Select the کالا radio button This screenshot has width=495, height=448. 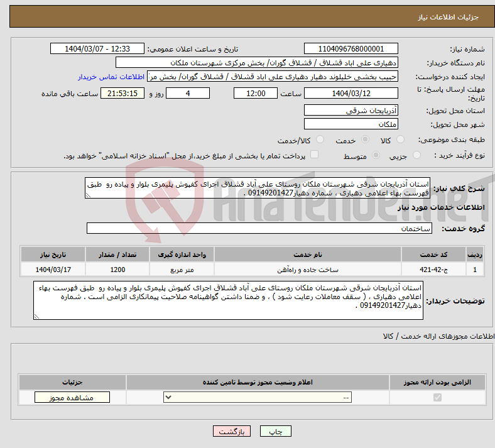point(400,139)
